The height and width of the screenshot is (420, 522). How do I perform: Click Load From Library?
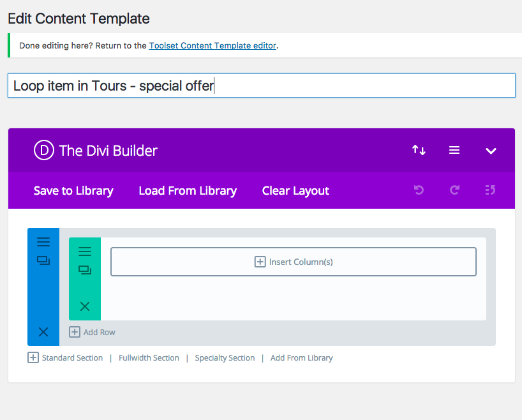(188, 190)
